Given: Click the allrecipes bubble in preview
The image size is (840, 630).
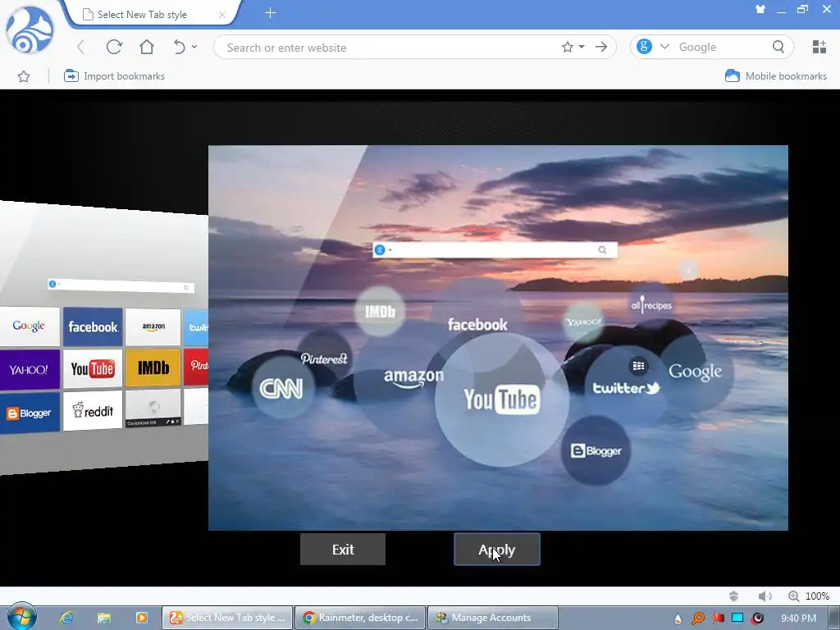Looking at the screenshot, I should [x=651, y=305].
